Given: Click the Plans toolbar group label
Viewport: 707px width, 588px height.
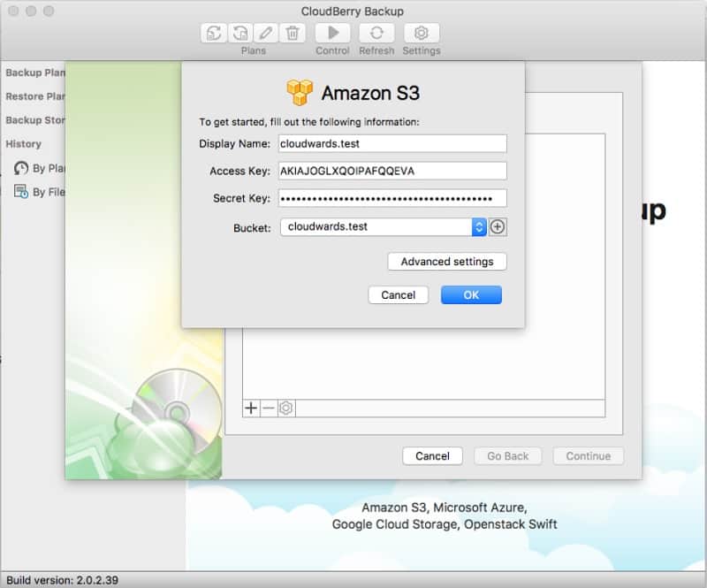Looking at the screenshot, I should point(254,50).
